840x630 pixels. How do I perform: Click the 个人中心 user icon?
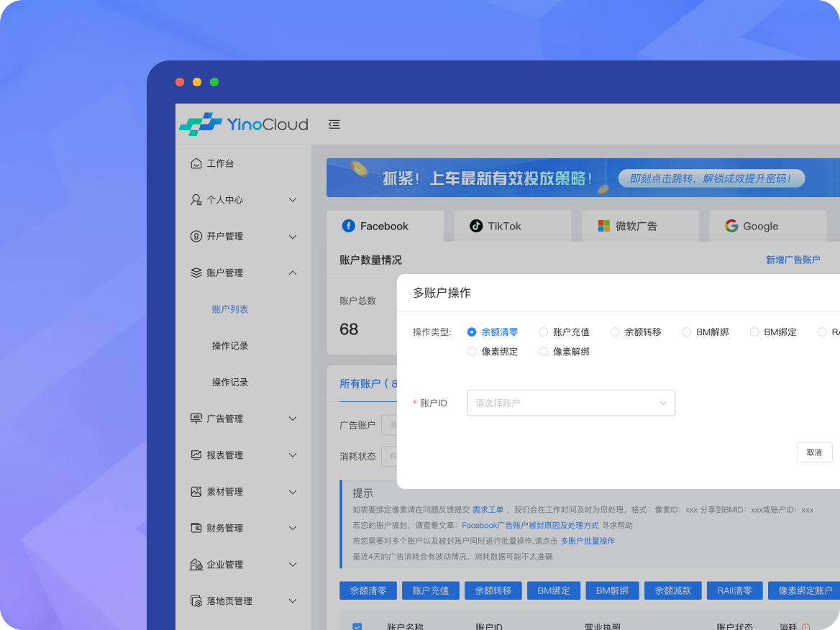[196, 200]
